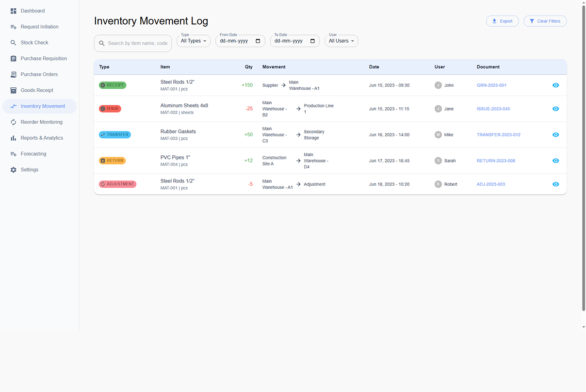Click the Inventory Movement arrows icon
586x392 pixels.
click(14, 106)
